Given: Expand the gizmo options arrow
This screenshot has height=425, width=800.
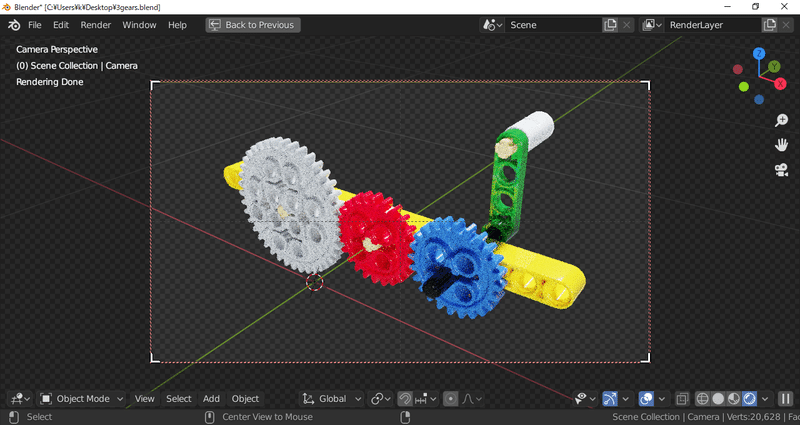Looking at the screenshot, I should pos(626,399).
